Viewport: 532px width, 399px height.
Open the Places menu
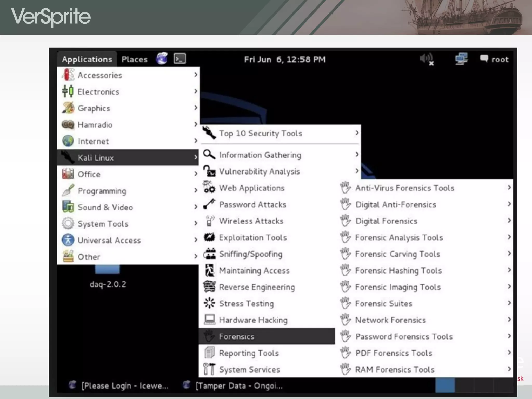134,59
